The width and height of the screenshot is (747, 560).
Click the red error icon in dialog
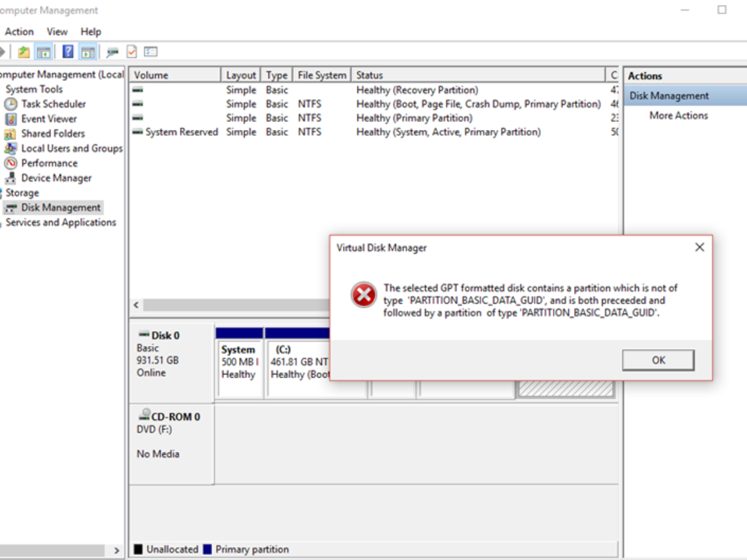pos(363,294)
